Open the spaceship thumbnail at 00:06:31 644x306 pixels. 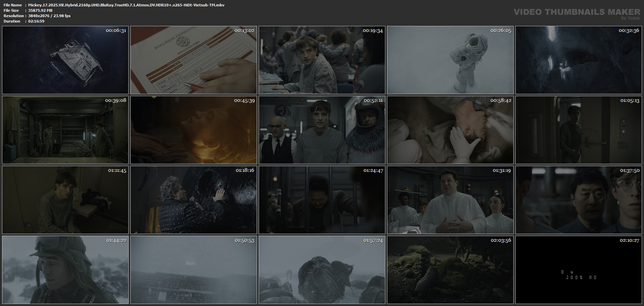coord(65,60)
